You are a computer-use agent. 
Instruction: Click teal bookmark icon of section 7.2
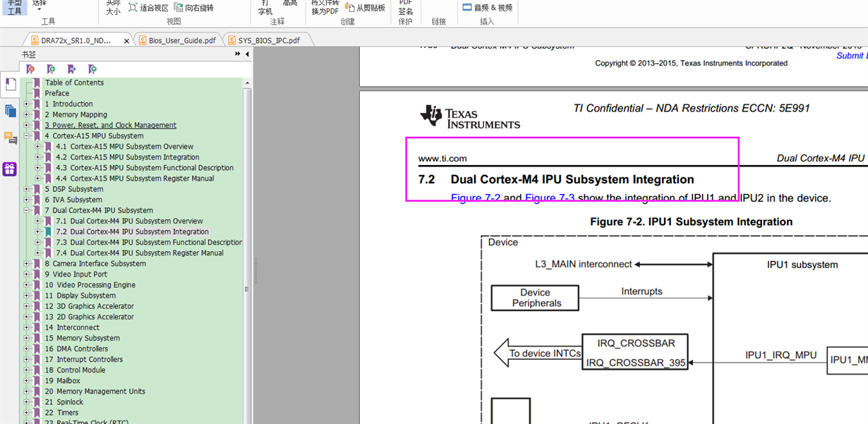click(x=48, y=231)
